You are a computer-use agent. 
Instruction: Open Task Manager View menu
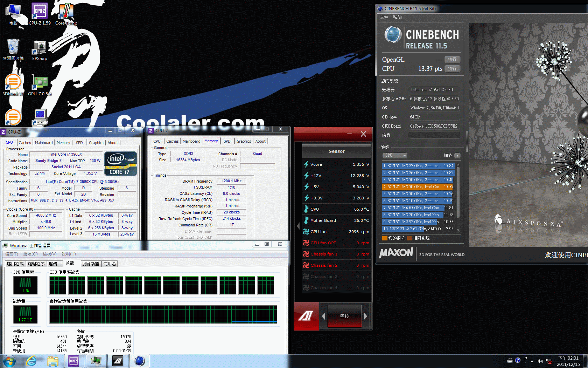coord(49,254)
